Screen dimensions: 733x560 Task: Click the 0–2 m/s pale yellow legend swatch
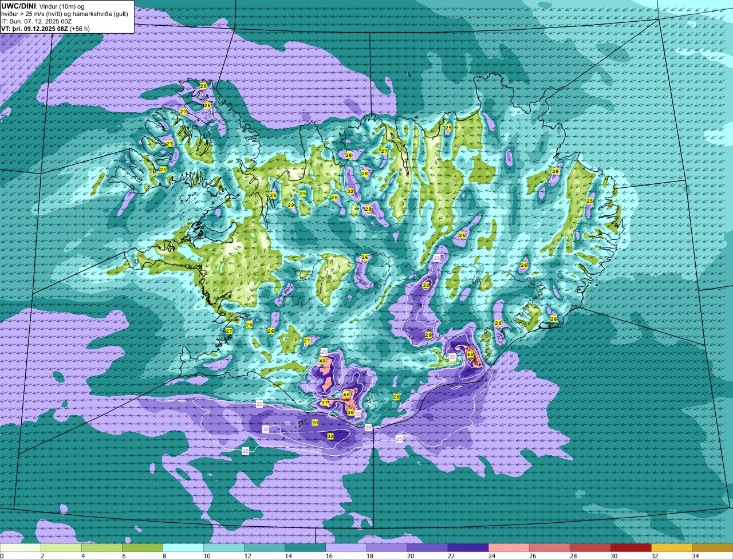coord(20,548)
